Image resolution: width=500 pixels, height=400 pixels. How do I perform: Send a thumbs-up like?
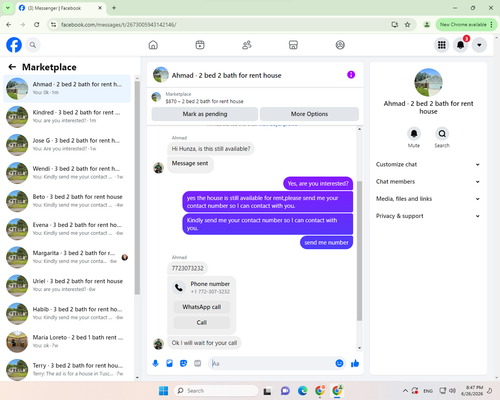pyautogui.click(x=355, y=363)
